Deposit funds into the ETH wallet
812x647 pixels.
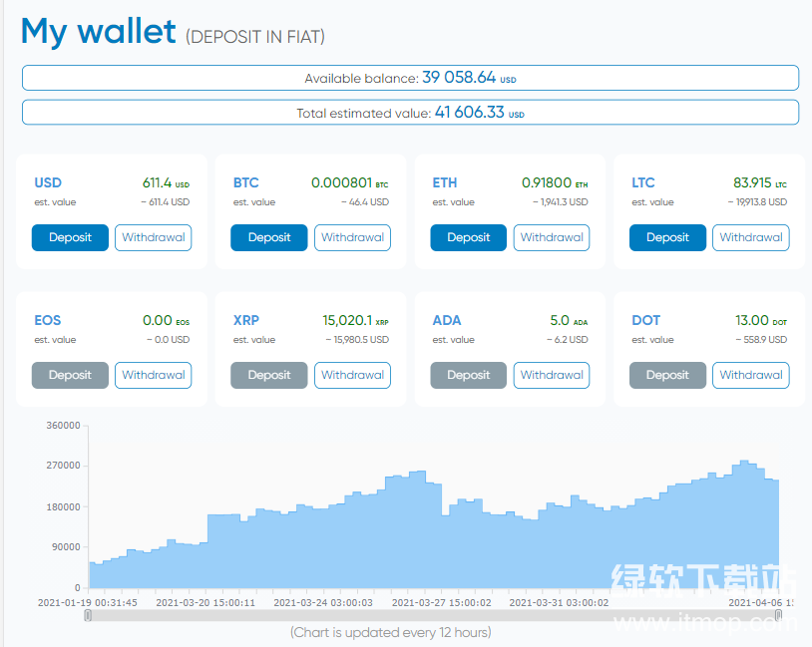(x=468, y=237)
